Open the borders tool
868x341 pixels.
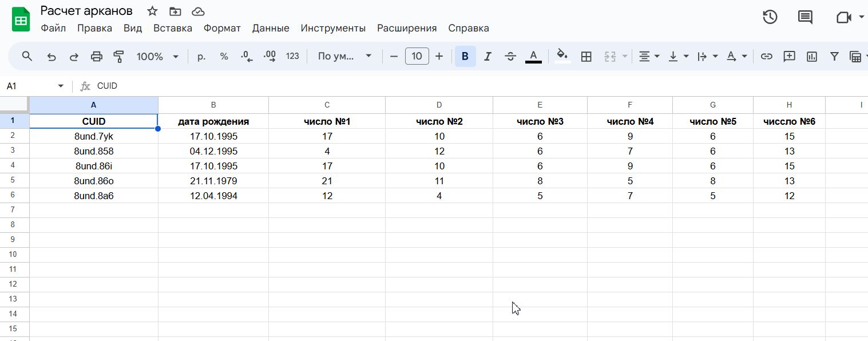586,56
